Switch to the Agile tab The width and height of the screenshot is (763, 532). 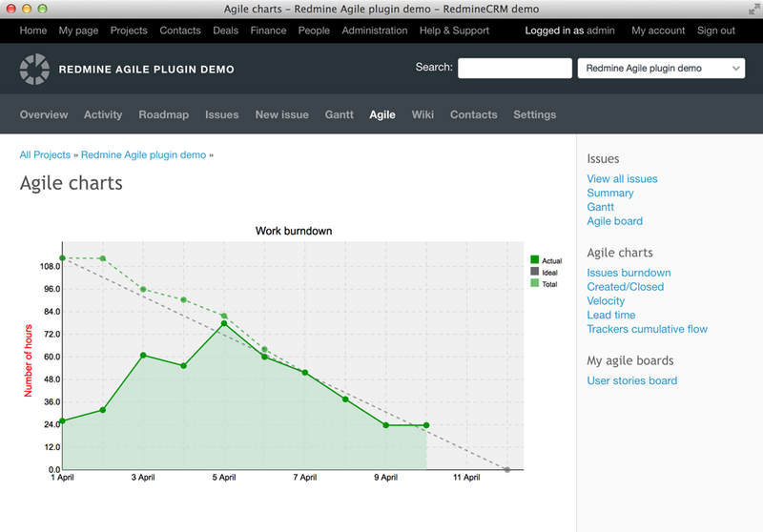pos(381,114)
